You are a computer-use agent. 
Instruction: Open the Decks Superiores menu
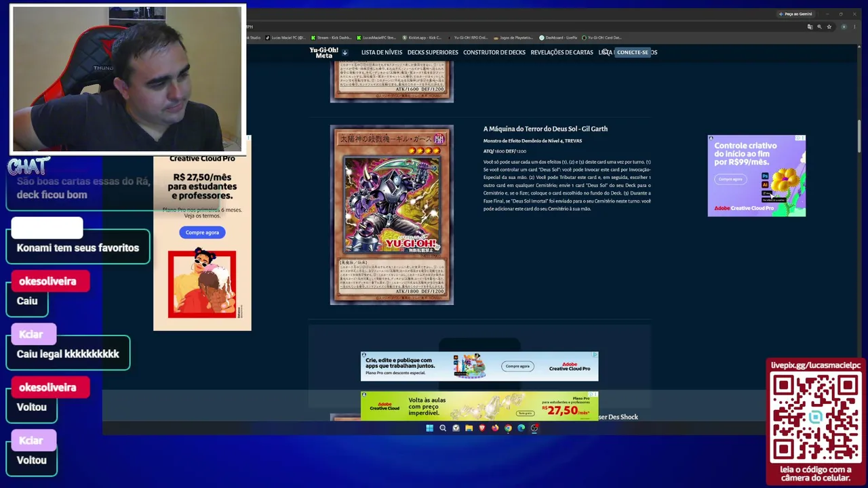click(433, 52)
